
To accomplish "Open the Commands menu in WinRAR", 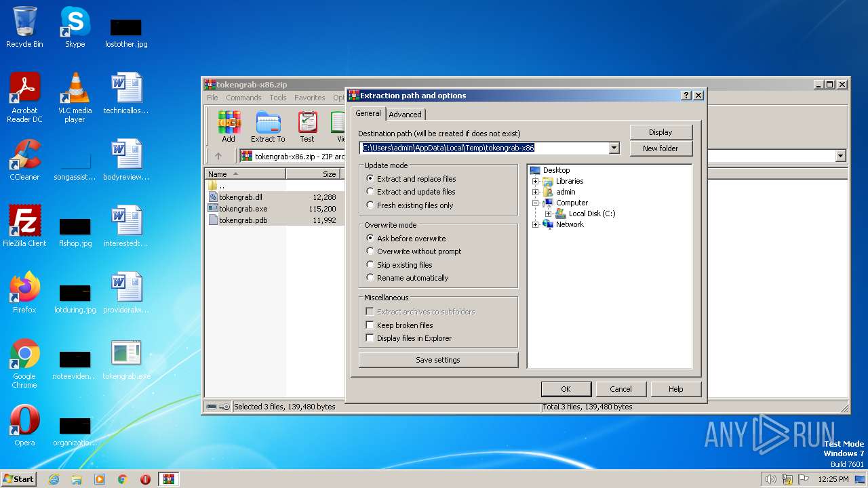I will (243, 98).
